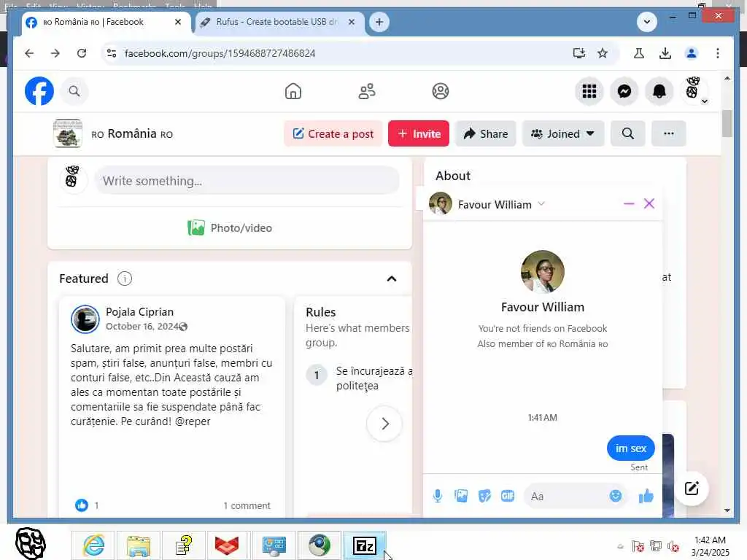The image size is (747, 560).
Task: Open 7-Zip on taskbar
Action: click(365, 545)
